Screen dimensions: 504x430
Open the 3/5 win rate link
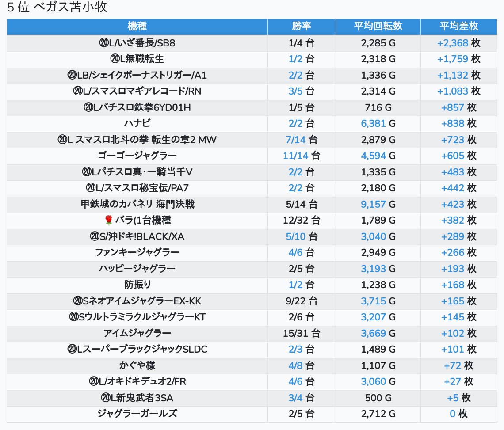point(296,91)
